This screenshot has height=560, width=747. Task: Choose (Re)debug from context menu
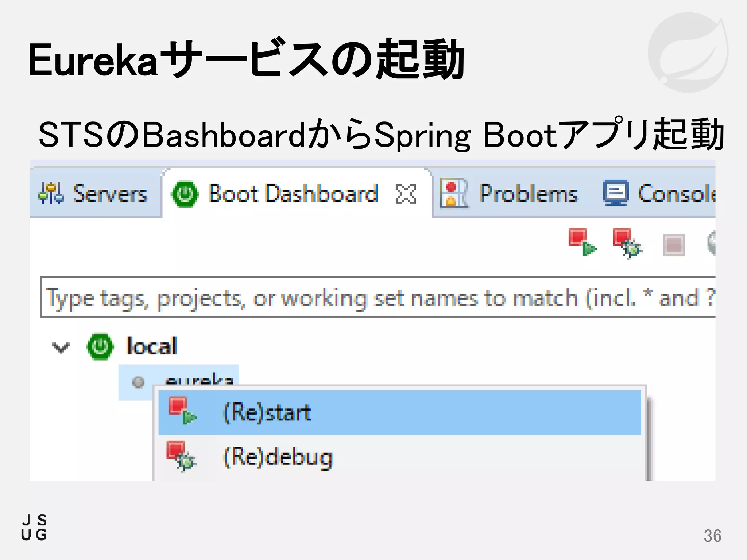(400, 456)
